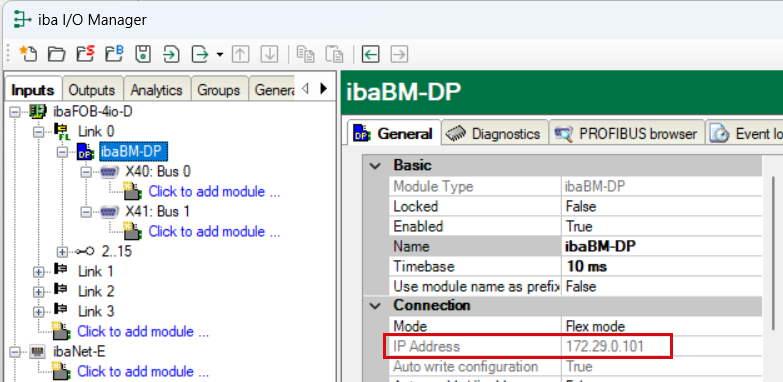Expand the 2..15 tree node

coord(62,252)
